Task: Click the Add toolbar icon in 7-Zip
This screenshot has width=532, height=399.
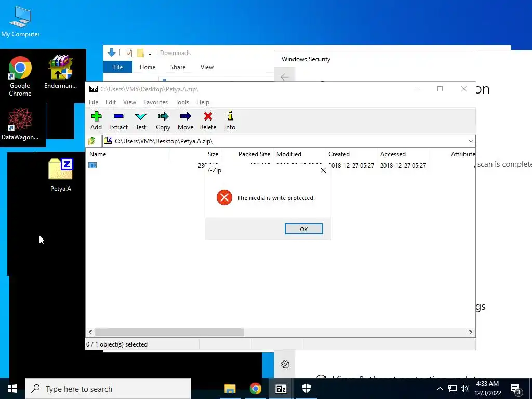Action: click(96, 121)
